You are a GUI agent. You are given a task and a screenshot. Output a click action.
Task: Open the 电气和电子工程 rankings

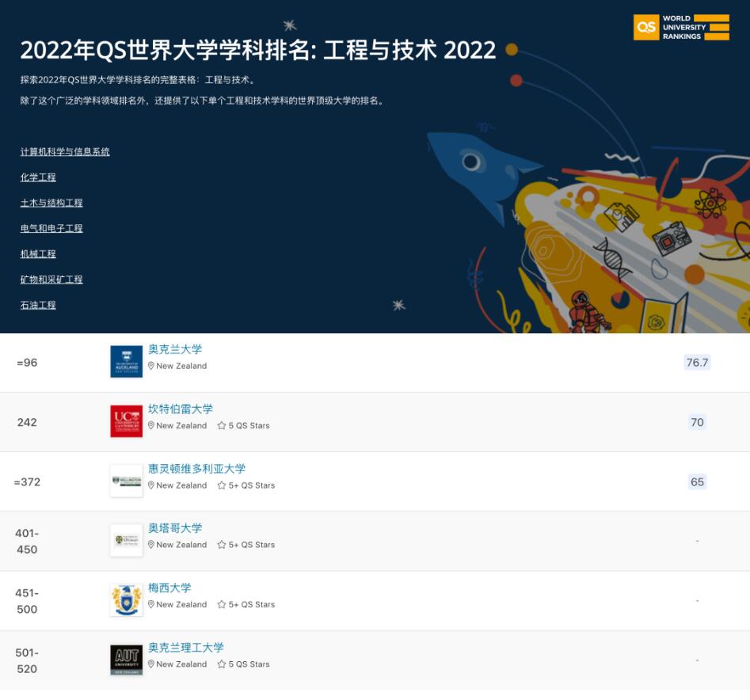(x=53, y=228)
